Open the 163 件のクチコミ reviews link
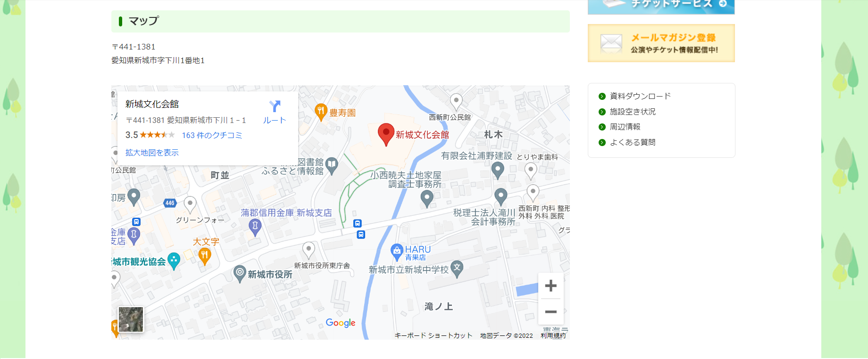 [x=212, y=135]
